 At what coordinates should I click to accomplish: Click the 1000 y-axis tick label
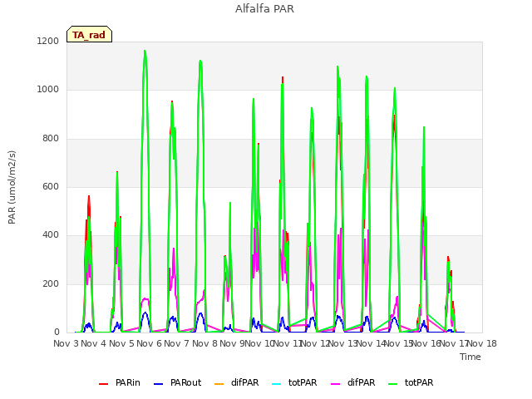(x=48, y=89)
